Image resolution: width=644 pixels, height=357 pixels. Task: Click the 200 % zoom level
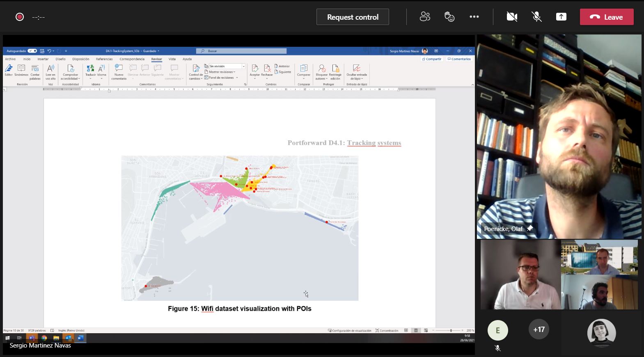pyautogui.click(x=470, y=330)
